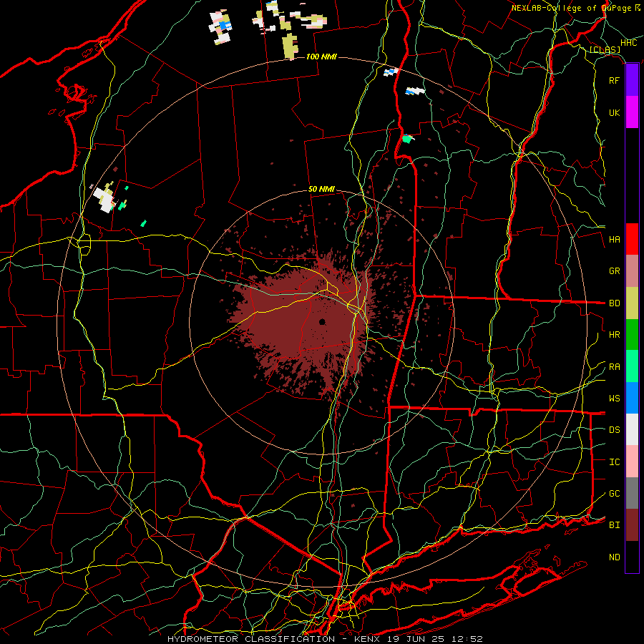Click the HHC product label

tap(628, 43)
